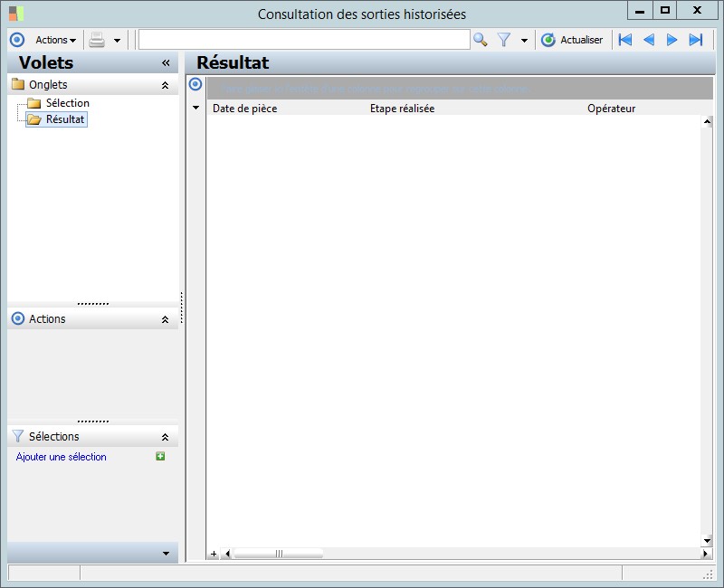
Task: Click the grey group-by column drop bar
Action: click(x=460, y=89)
